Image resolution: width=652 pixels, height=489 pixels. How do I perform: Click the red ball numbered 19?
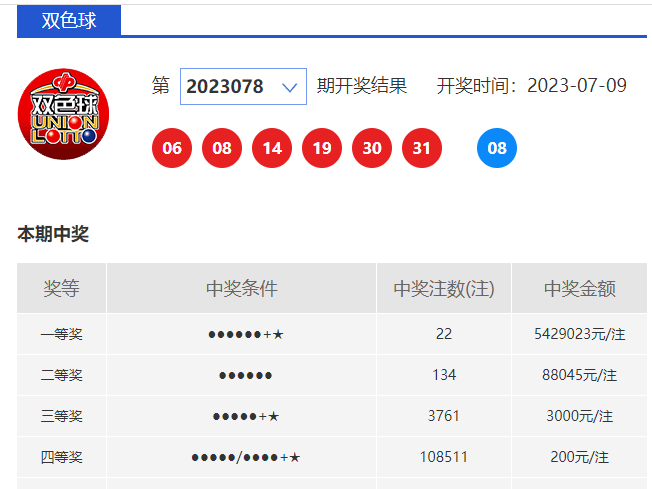[x=322, y=148]
